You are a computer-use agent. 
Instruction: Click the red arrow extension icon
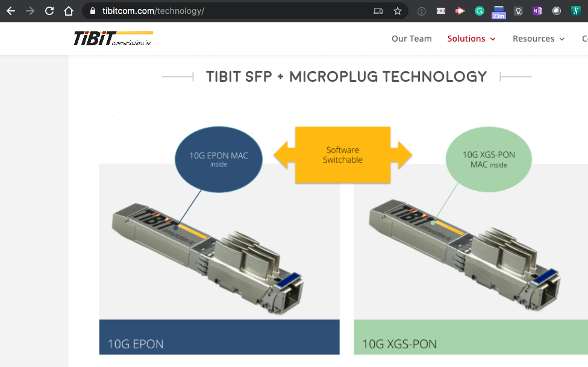tap(460, 10)
